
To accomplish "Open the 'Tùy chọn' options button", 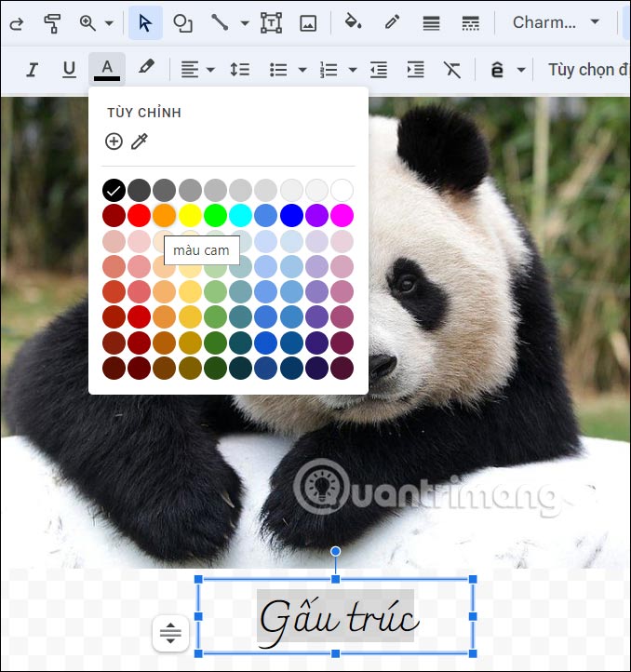I will click(x=588, y=70).
